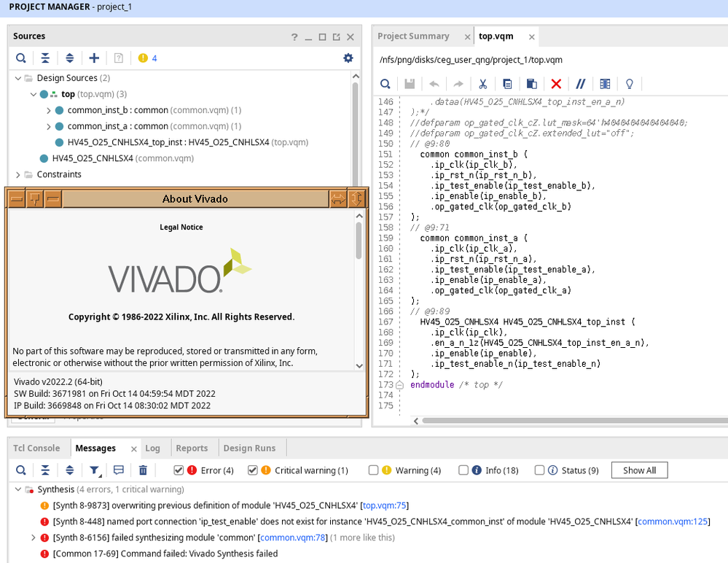The width and height of the screenshot is (728, 563).
Task: Toggle line comments with the // icon
Action: coord(580,84)
